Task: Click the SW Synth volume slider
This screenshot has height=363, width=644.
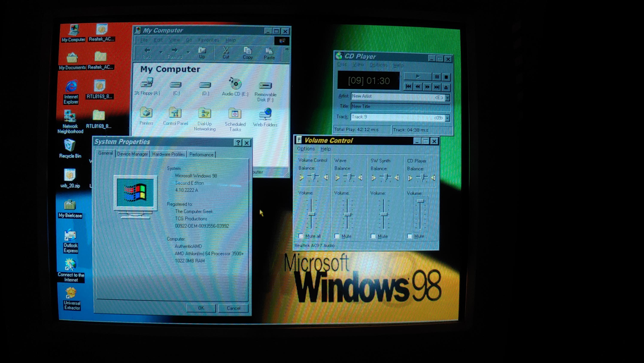Action: tap(384, 214)
